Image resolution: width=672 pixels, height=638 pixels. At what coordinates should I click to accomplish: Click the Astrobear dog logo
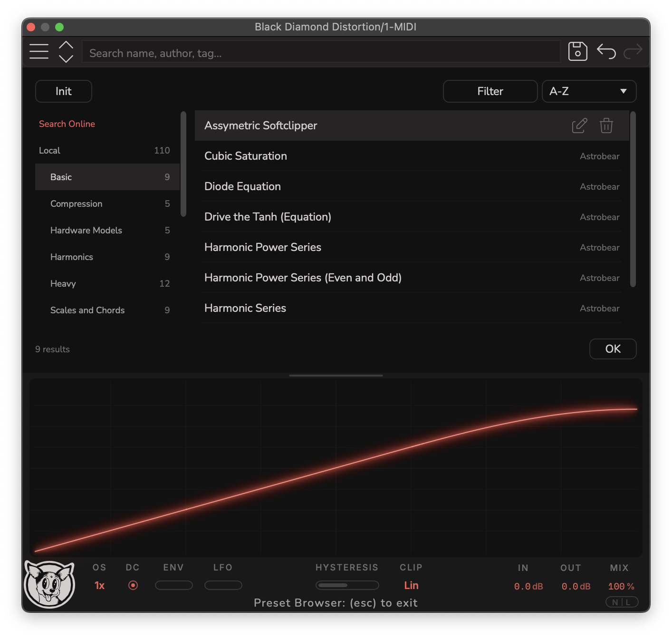click(49, 584)
